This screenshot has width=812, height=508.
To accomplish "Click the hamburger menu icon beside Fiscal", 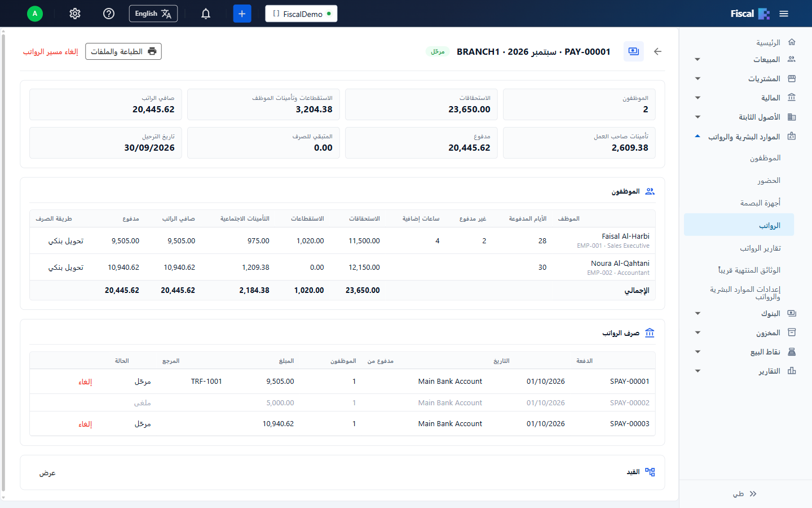I will point(784,14).
